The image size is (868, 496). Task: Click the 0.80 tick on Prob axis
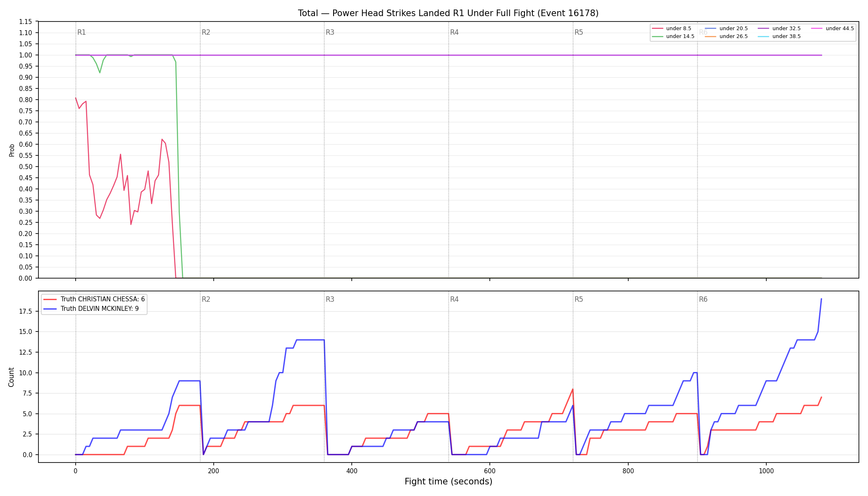click(x=26, y=100)
